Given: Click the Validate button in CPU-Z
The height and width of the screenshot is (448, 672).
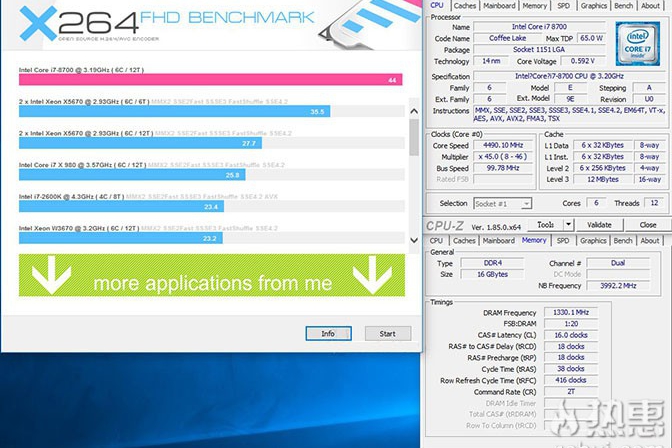Looking at the screenshot, I should click(599, 225).
